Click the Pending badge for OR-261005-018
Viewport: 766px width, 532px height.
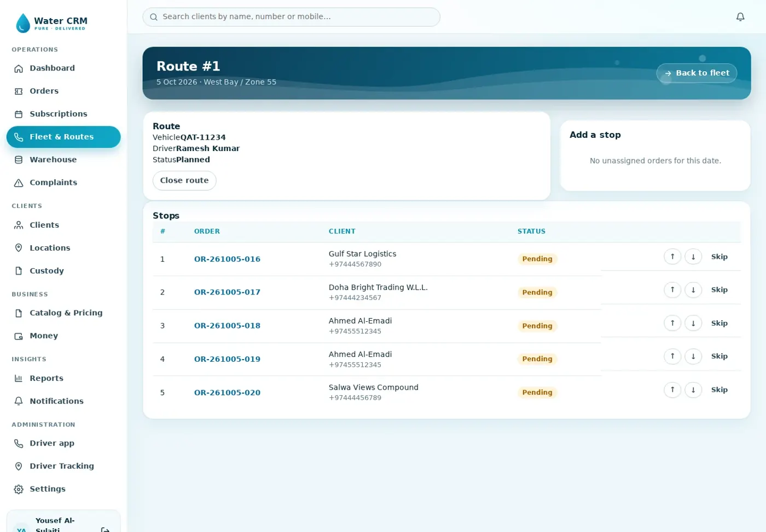pos(537,326)
